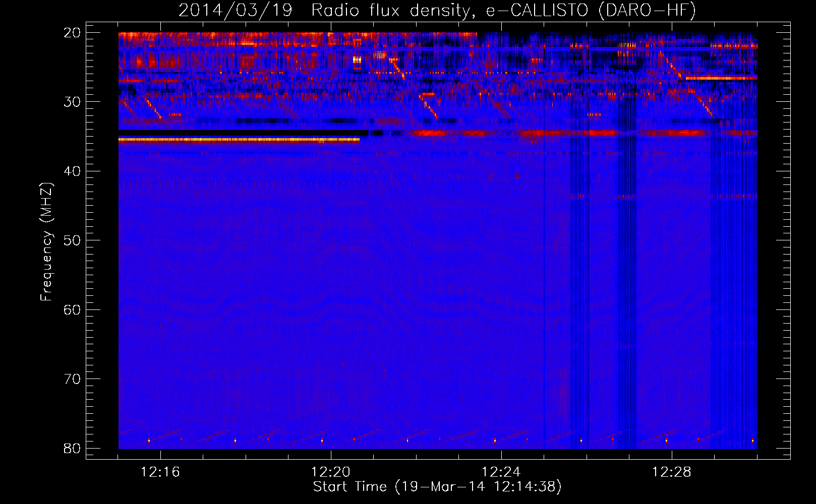
Task: Pick the 12:28 time tick label
Action: click(672, 472)
